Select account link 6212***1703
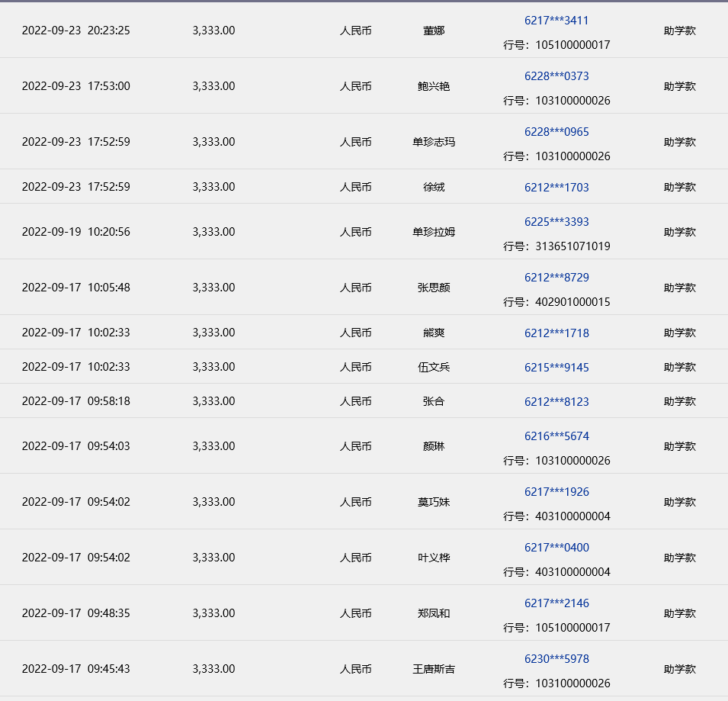 coord(556,187)
